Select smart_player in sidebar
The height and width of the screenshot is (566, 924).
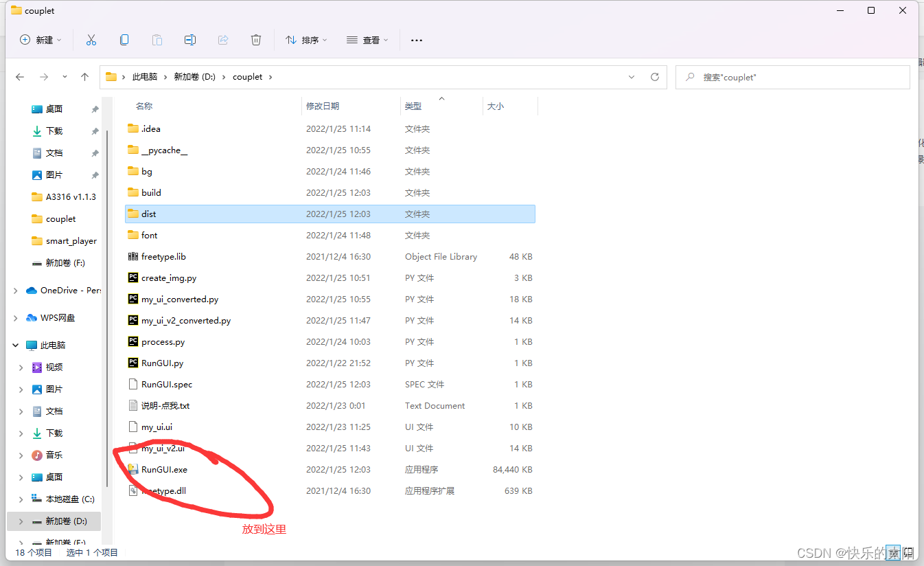coord(64,240)
